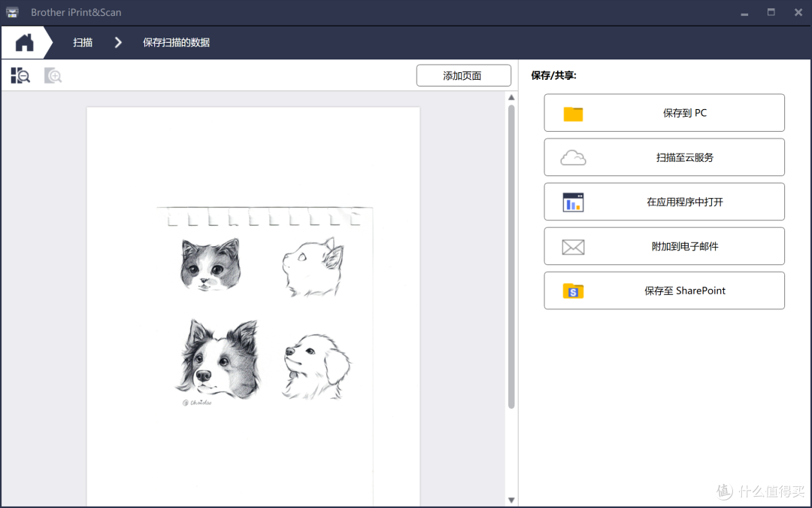The width and height of the screenshot is (812, 508).
Task: Click the cloud icon for 扫描至云服务
Action: (x=573, y=157)
